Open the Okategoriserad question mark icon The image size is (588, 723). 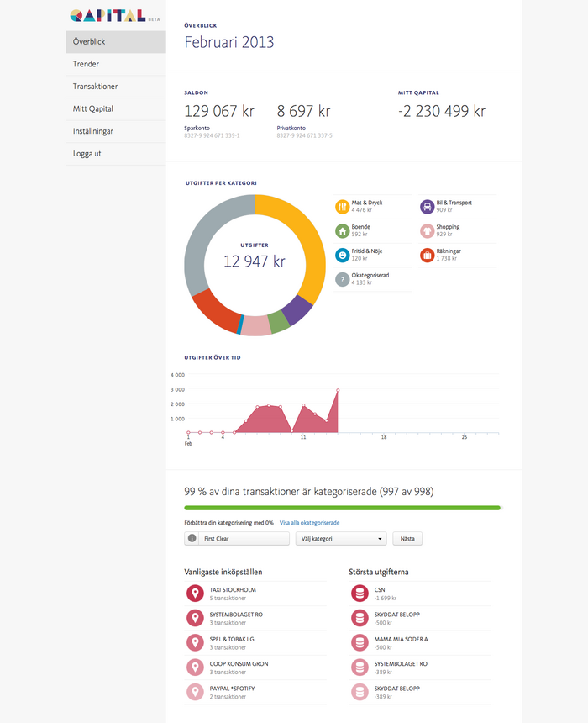click(x=342, y=279)
